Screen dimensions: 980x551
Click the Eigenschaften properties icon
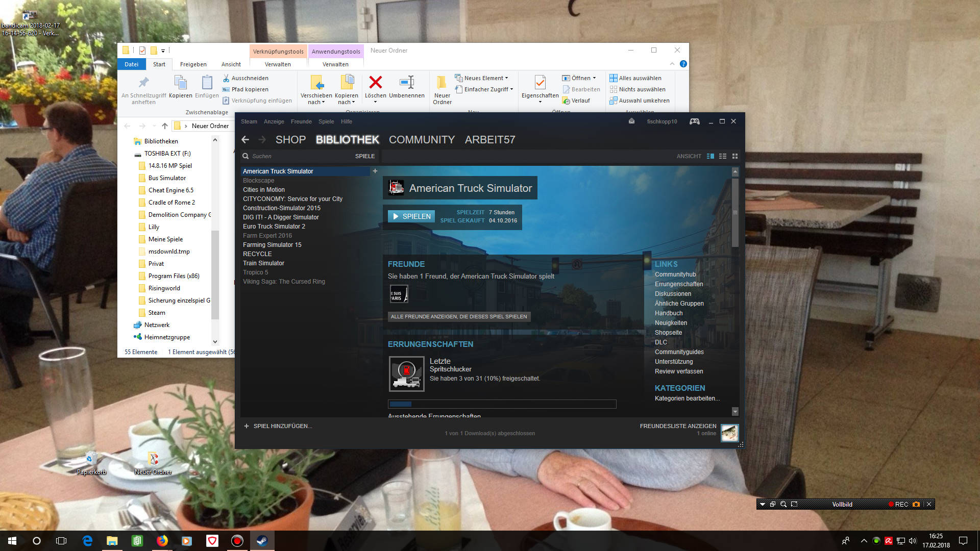coord(540,82)
